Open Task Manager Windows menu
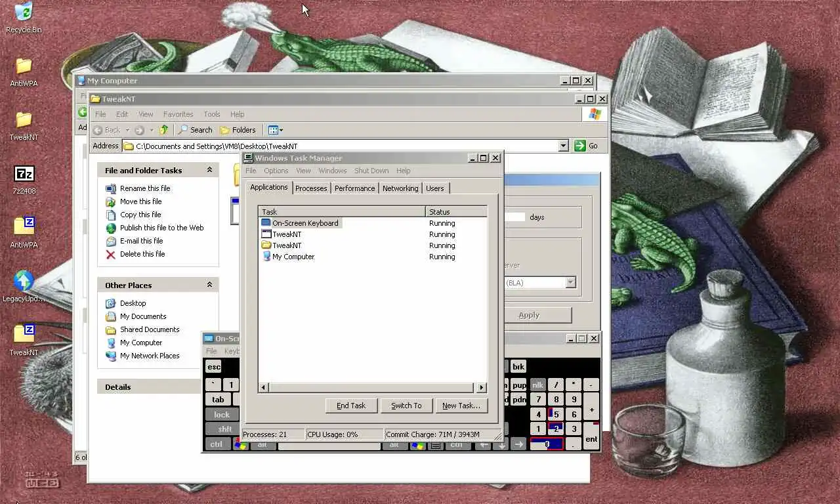 point(333,171)
